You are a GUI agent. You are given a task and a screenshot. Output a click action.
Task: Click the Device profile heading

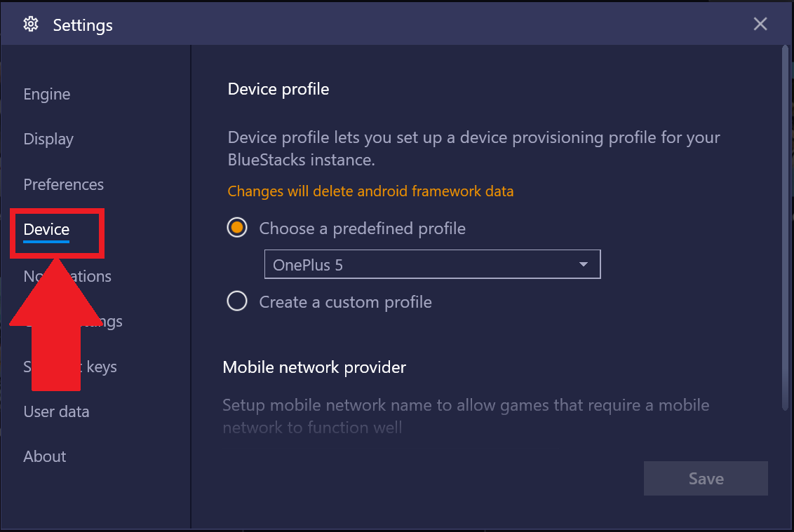278,89
